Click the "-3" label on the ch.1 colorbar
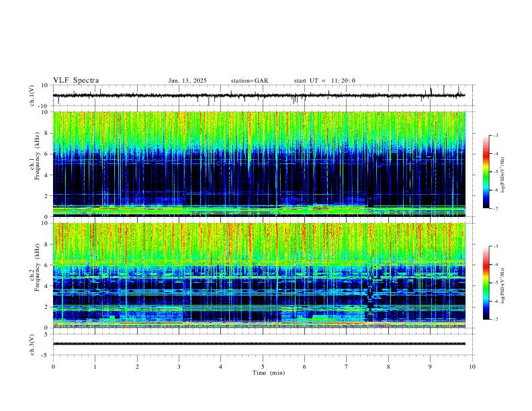 coord(495,135)
